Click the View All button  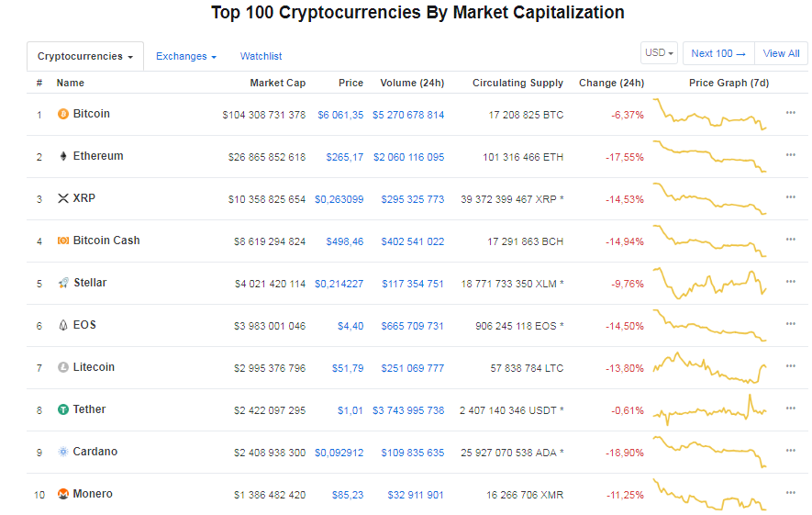781,53
